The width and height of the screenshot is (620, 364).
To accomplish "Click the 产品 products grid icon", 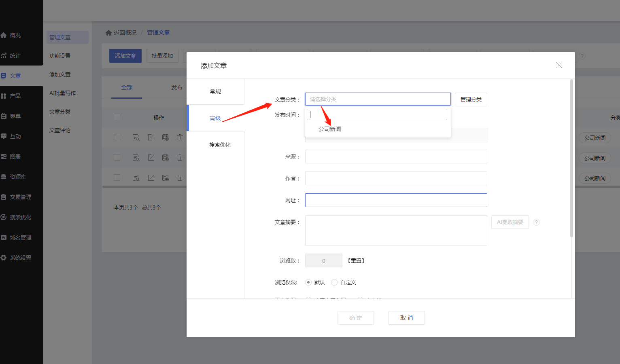I will click(4, 96).
